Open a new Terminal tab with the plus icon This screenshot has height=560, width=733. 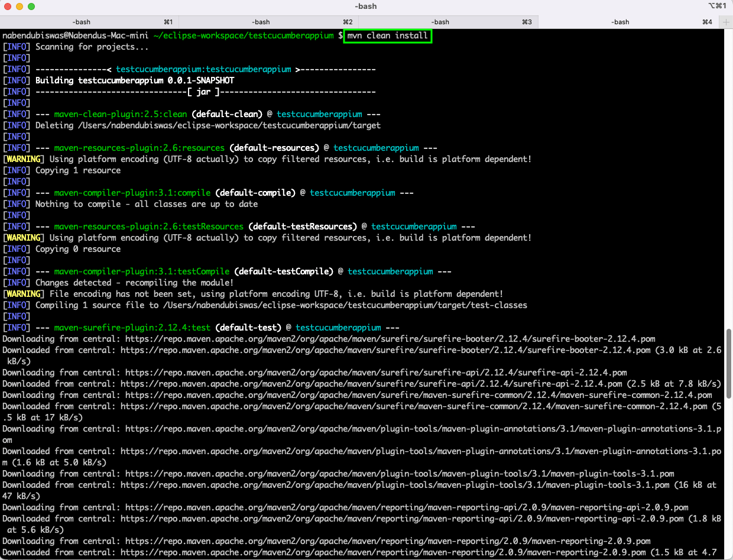726,21
